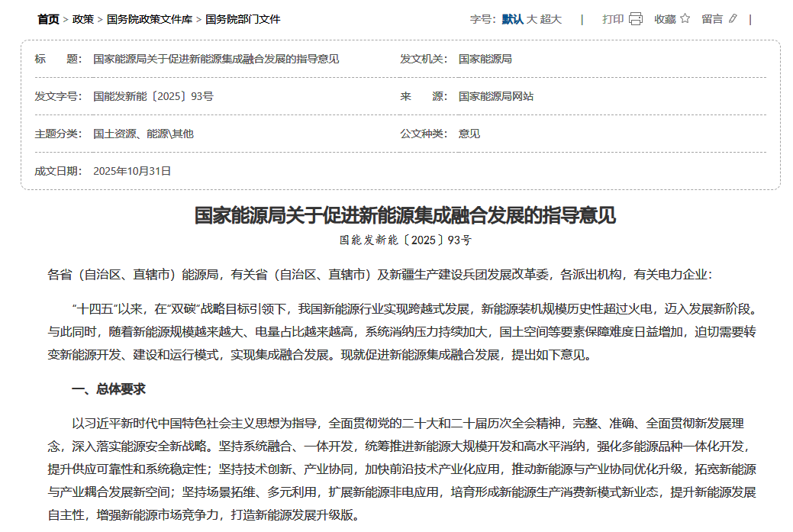Go to 首页 in the breadcrumb
793x532 pixels.
[x=48, y=19]
